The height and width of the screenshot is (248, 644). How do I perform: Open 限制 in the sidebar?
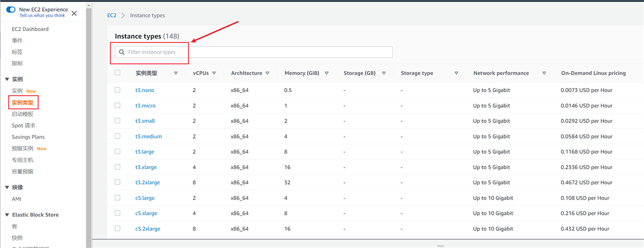click(x=17, y=64)
